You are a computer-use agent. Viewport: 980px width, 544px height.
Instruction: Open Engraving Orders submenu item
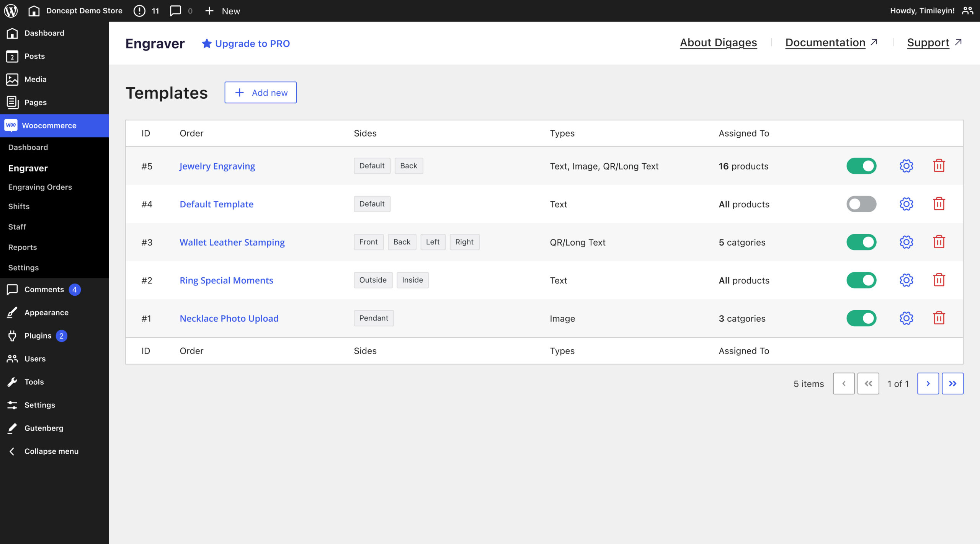click(x=40, y=187)
